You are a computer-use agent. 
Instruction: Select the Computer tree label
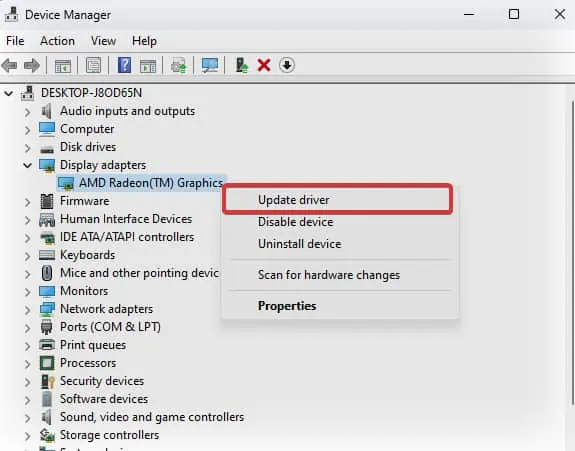(x=87, y=129)
